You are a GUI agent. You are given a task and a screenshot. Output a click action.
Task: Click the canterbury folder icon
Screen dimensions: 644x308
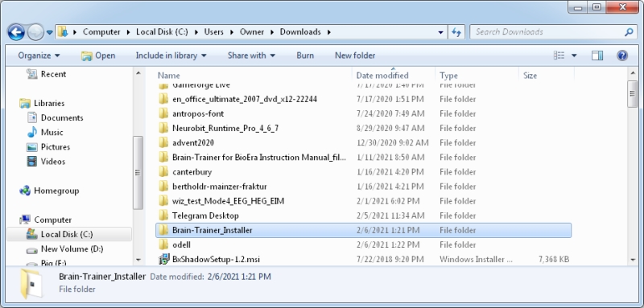(164, 171)
